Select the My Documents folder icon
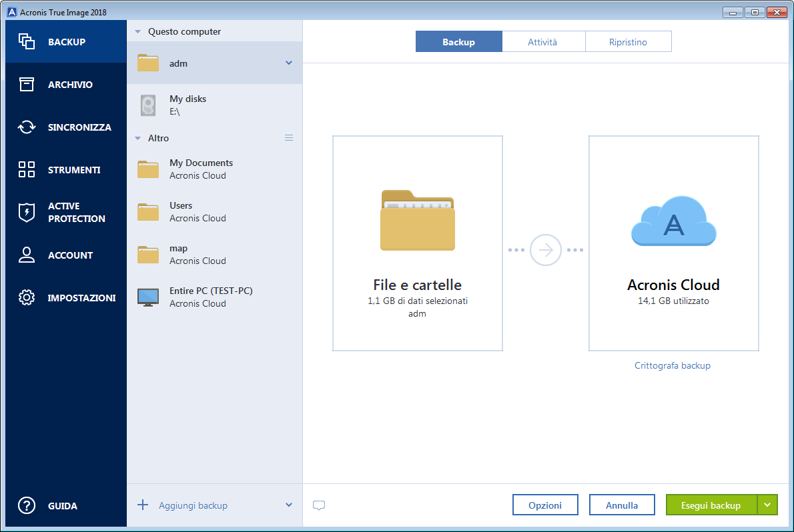Image resolution: width=794 pixels, height=532 pixels. [148, 169]
